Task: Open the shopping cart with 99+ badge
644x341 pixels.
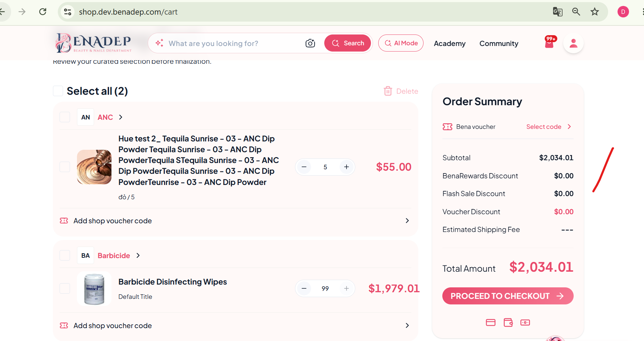Action: pyautogui.click(x=550, y=42)
